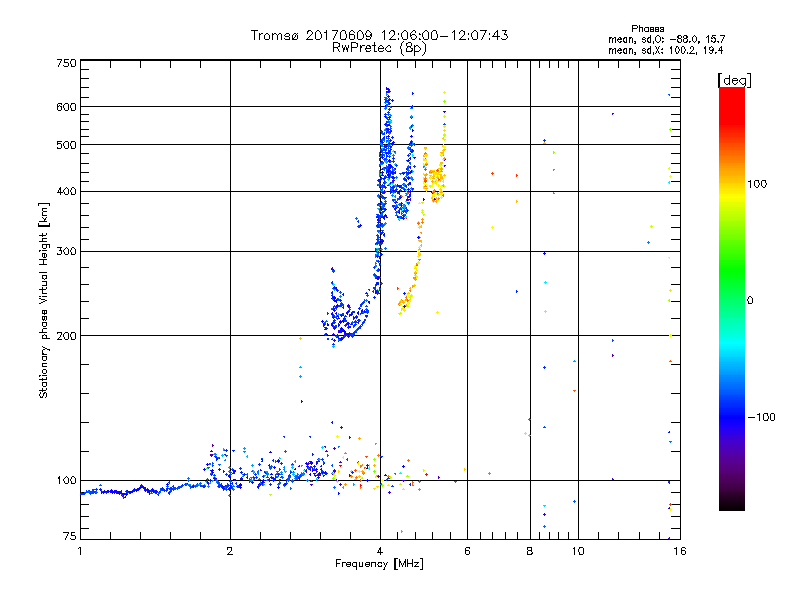Image resolution: width=800 pixels, height=600 pixels.
Task: Click the 'Frequency [MHz]' axis label
Action: (379, 564)
